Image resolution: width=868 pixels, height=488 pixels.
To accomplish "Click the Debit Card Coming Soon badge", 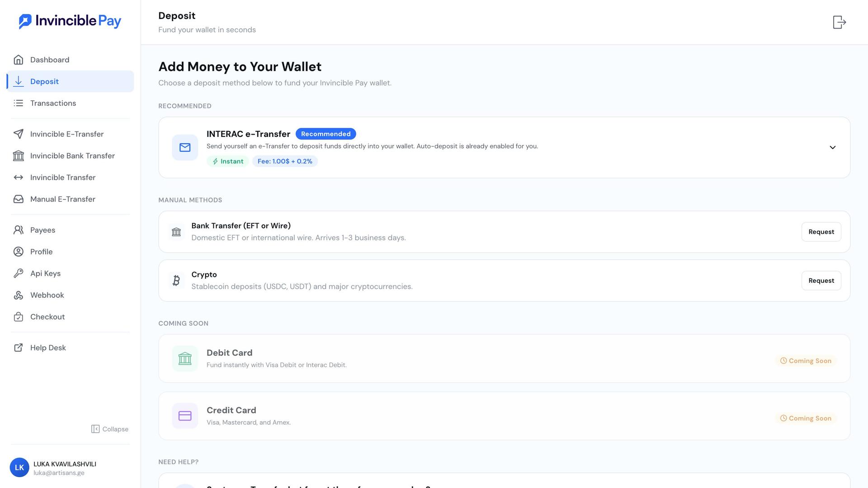I will pos(806,361).
